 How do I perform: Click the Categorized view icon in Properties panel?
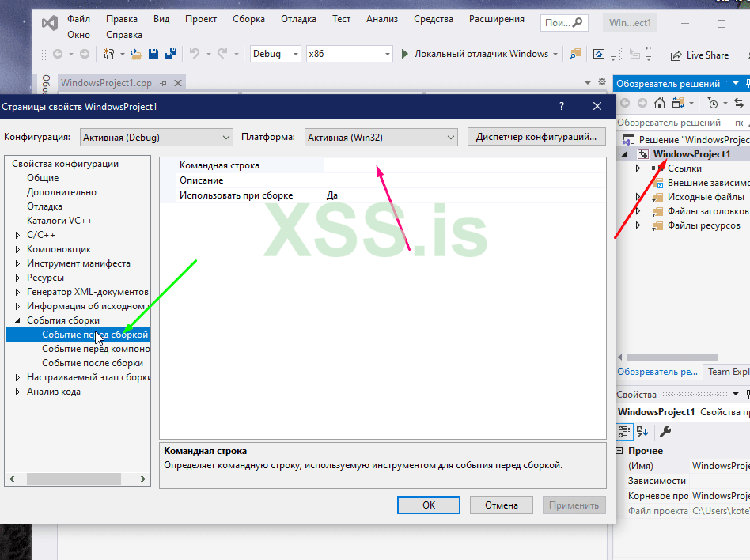pyautogui.click(x=624, y=432)
